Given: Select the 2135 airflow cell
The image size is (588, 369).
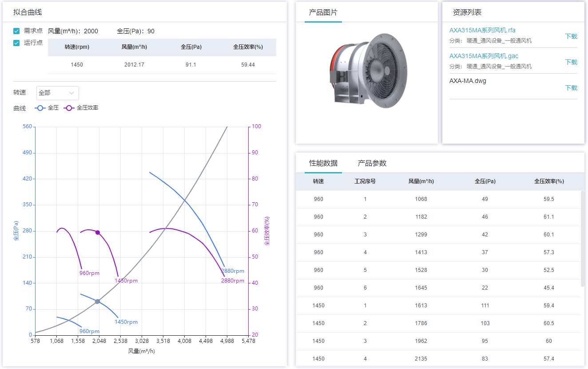Looking at the screenshot, I should [421, 359].
